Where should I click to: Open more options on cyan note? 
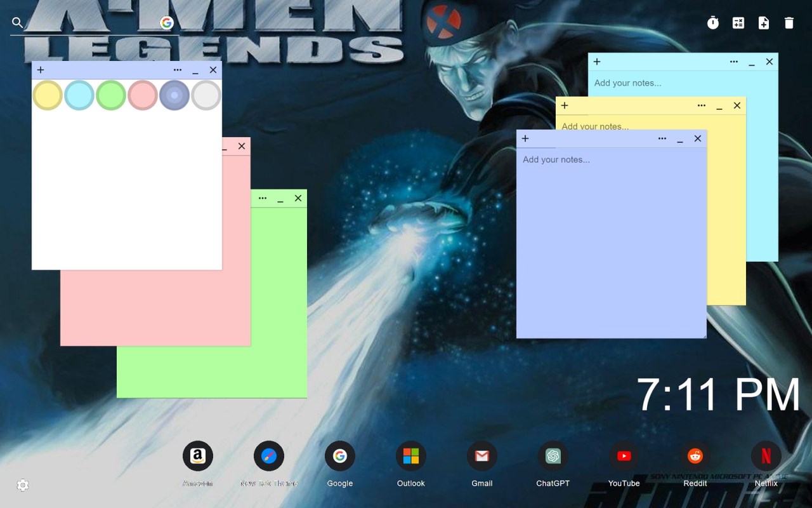click(x=734, y=62)
